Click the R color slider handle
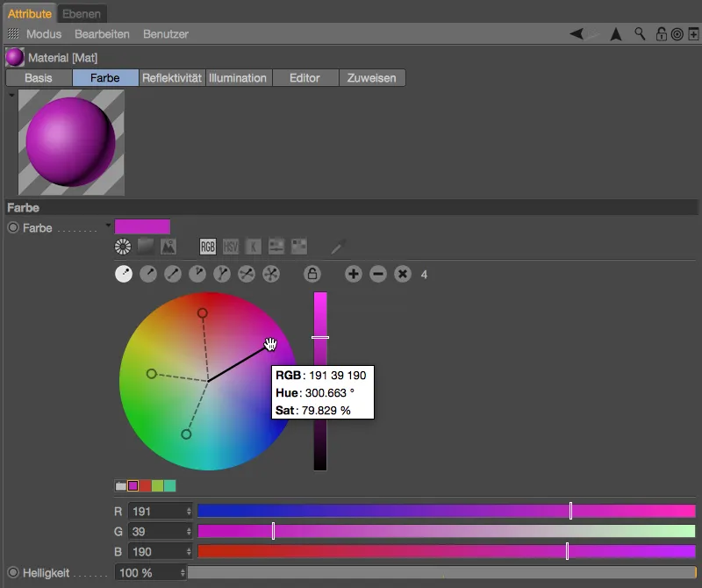Screen dimensions: 702x588 coord(570,511)
